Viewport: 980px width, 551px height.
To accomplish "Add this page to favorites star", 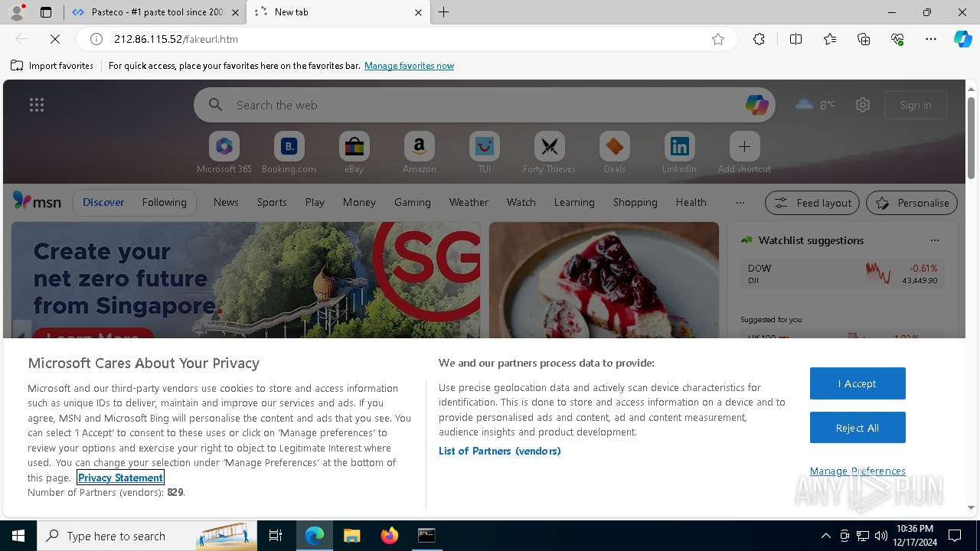I will 718,39.
